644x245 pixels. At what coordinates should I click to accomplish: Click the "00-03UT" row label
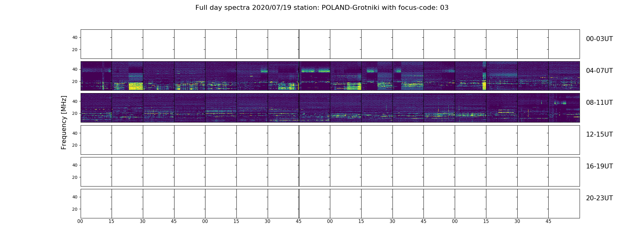click(x=599, y=39)
